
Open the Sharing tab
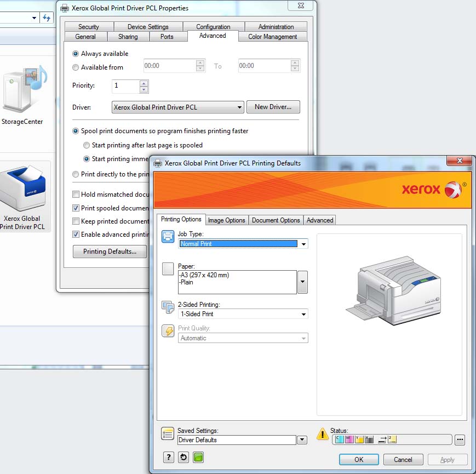click(128, 36)
